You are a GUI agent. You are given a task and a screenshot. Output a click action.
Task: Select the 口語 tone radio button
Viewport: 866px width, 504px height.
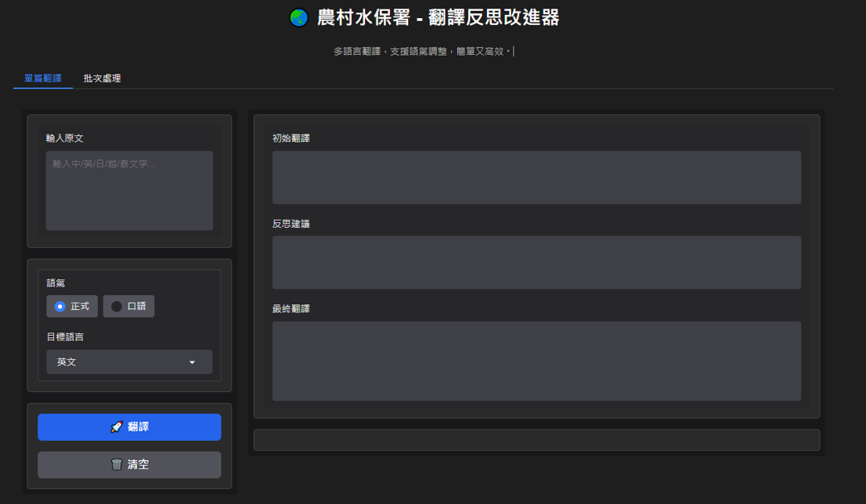(129, 307)
